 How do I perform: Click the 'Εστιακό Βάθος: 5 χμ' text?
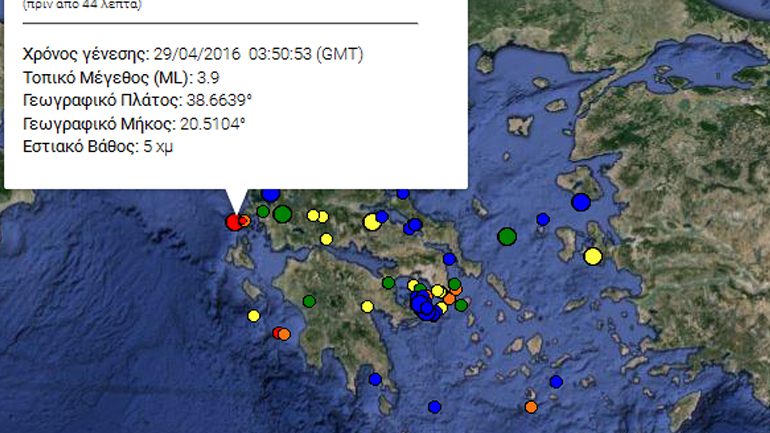[x=98, y=147]
